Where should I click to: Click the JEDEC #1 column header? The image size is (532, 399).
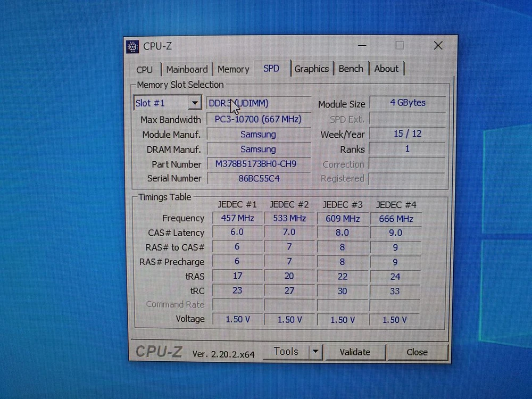237,205
